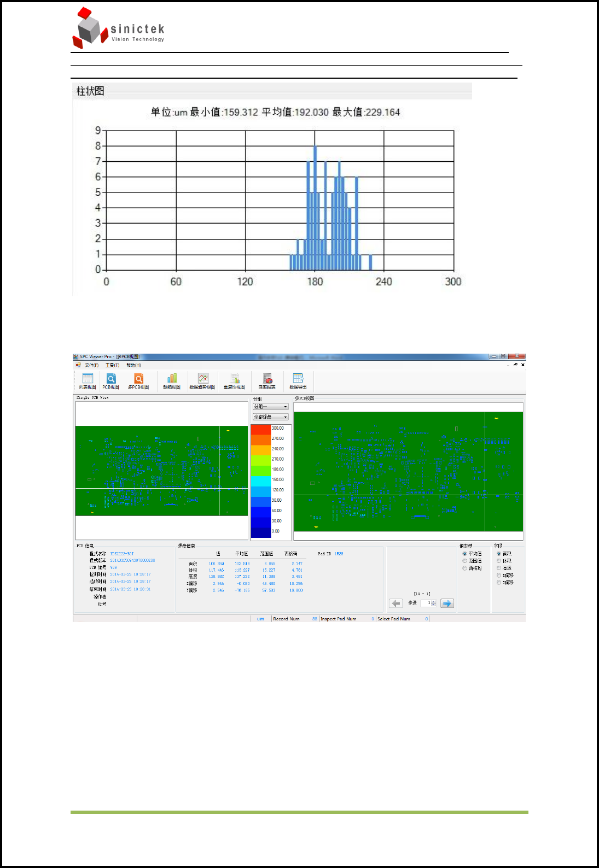Select the X偏移 field radio button
Screen dimensions: 599x868
[505, 575]
